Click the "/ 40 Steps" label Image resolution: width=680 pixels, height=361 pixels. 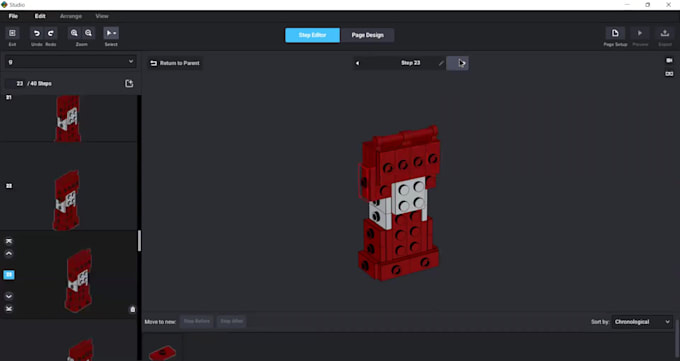39,83
